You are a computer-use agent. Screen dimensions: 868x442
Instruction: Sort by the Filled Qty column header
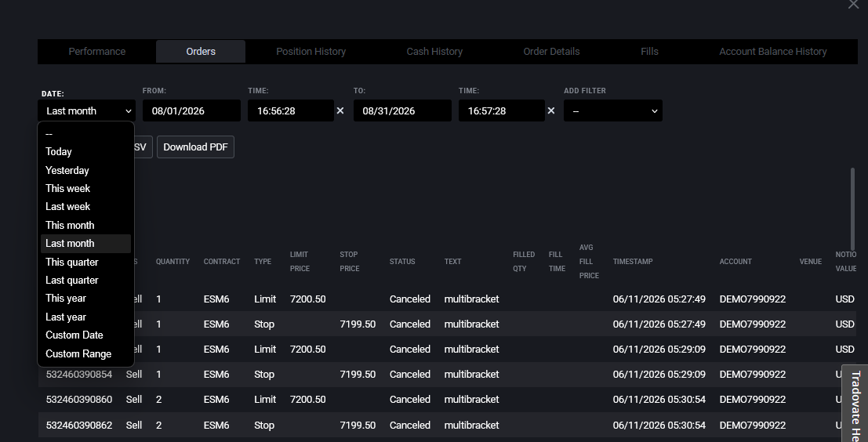coord(524,262)
